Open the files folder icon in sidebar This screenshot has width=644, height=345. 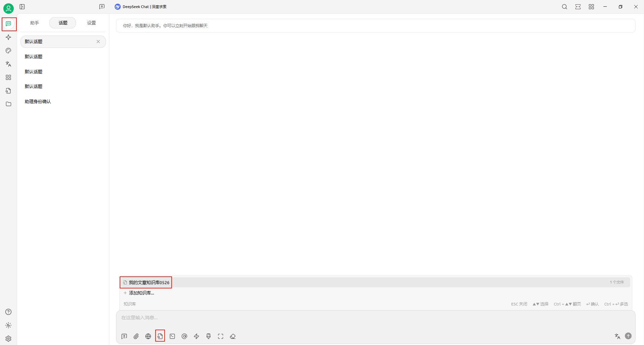[9, 104]
